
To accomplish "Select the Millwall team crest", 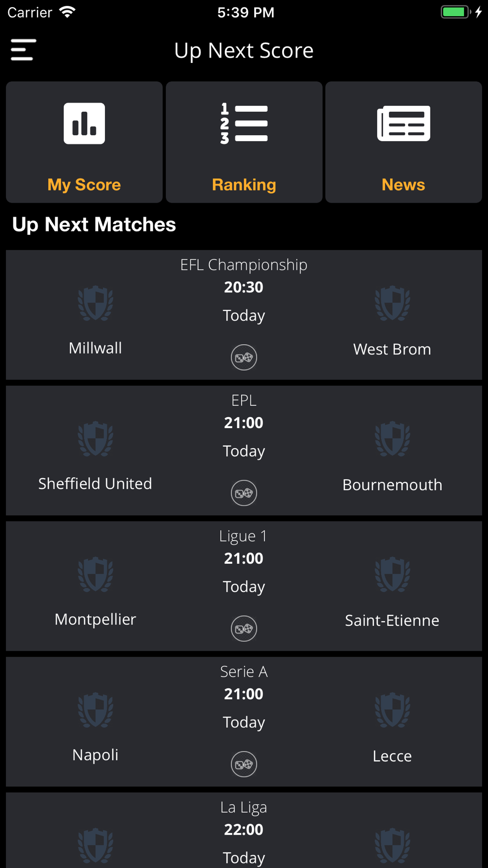I will pyautogui.click(x=96, y=303).
